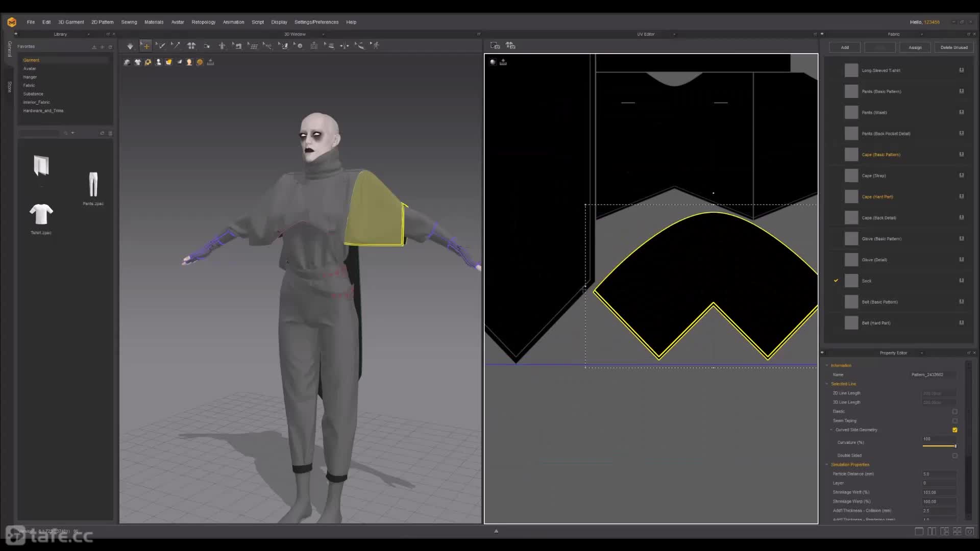Open the 3D Window panel dropdown arrow

[x=323, y=34]
